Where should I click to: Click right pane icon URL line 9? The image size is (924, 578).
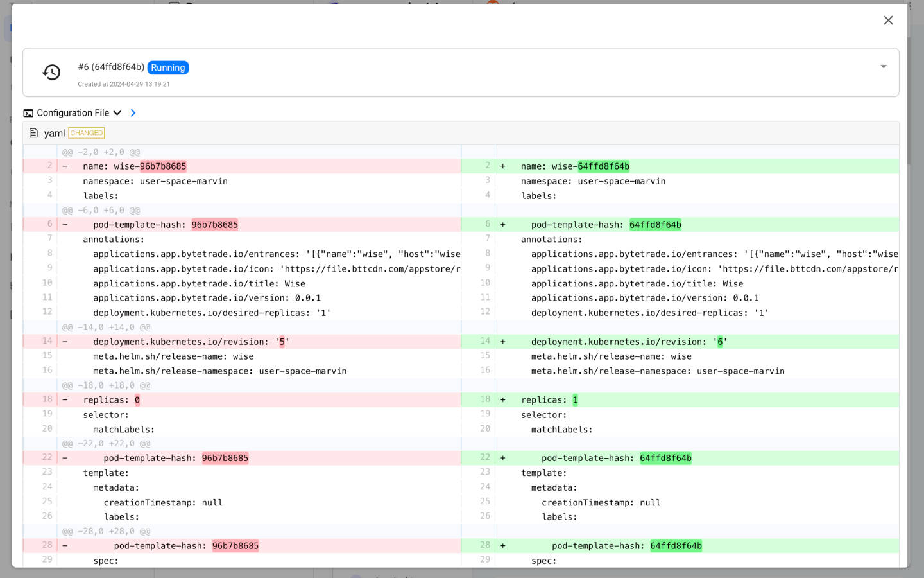coord(680,269)
